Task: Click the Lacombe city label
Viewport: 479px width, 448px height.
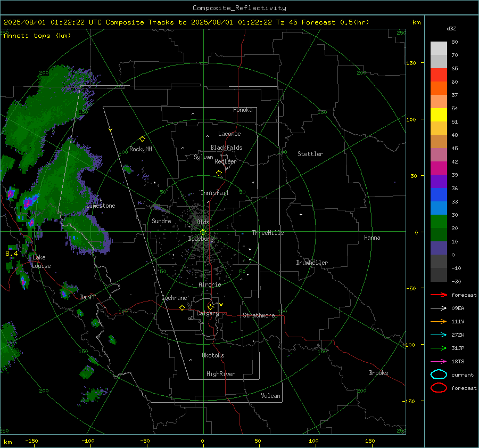Action: coord(229,134)
